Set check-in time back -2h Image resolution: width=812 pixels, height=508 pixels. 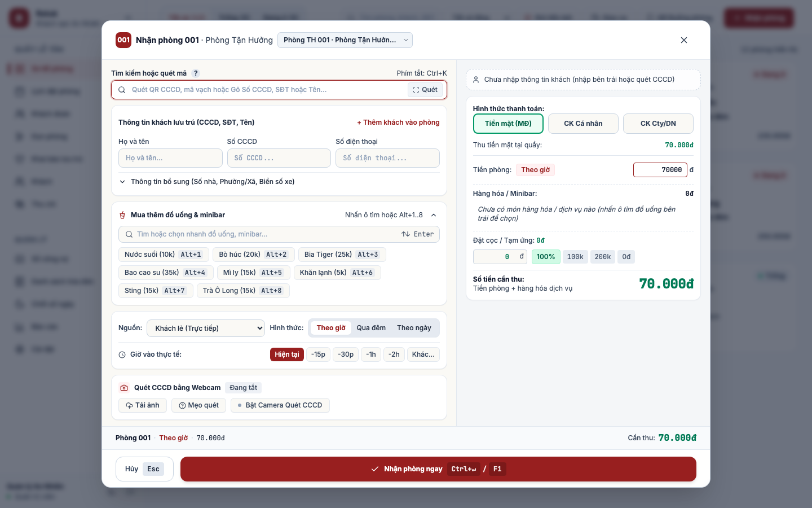tap(394, 354)
